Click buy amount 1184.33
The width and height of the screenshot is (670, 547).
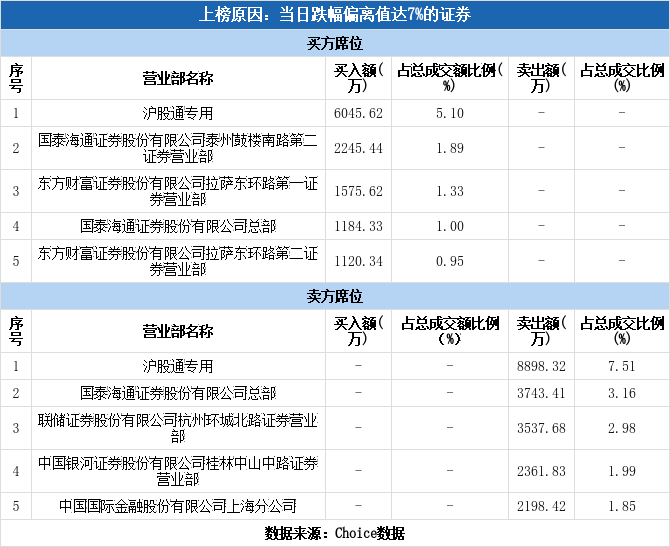coord(358,226)
